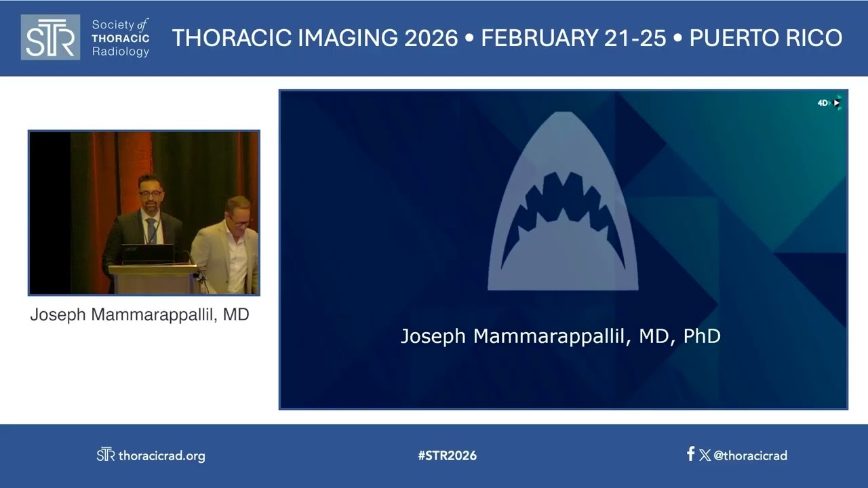The width and height of the screenshot is (868, 488).
Task: Click the 'THORACIC IMAGING 2026' header title
Action: click(x=315, y=38)
